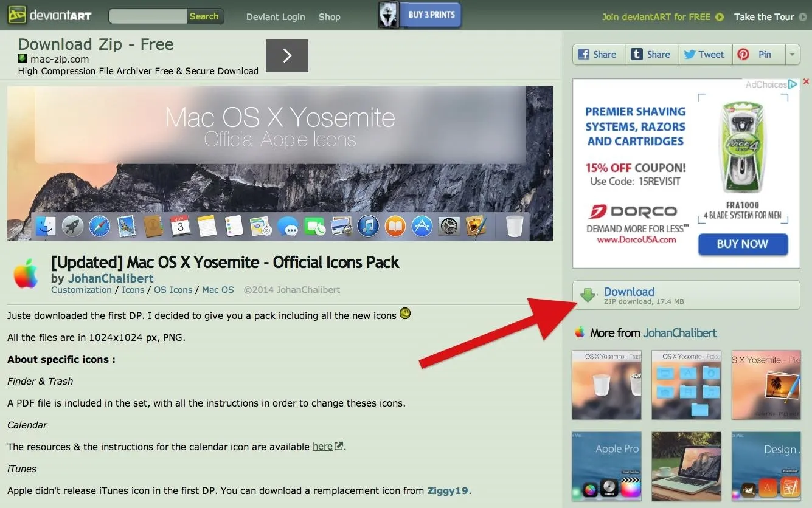Click the arrow beside Take the Tour
The width and height of the screenshot is (812, 508).
pos(803,17)
